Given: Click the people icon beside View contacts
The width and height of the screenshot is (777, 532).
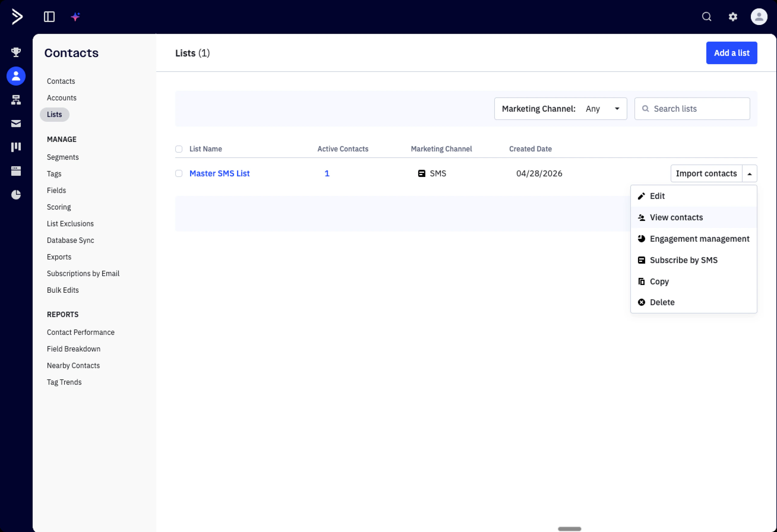Looking at the screenshot, I should click(641, 218).
